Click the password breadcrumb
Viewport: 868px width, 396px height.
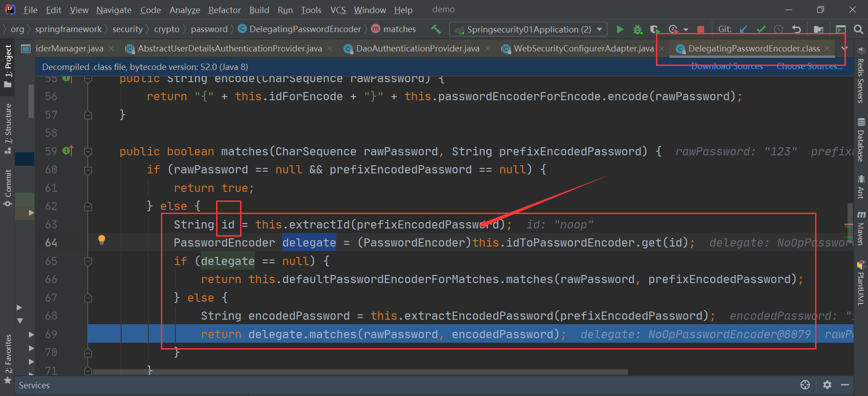coord(209,29)
